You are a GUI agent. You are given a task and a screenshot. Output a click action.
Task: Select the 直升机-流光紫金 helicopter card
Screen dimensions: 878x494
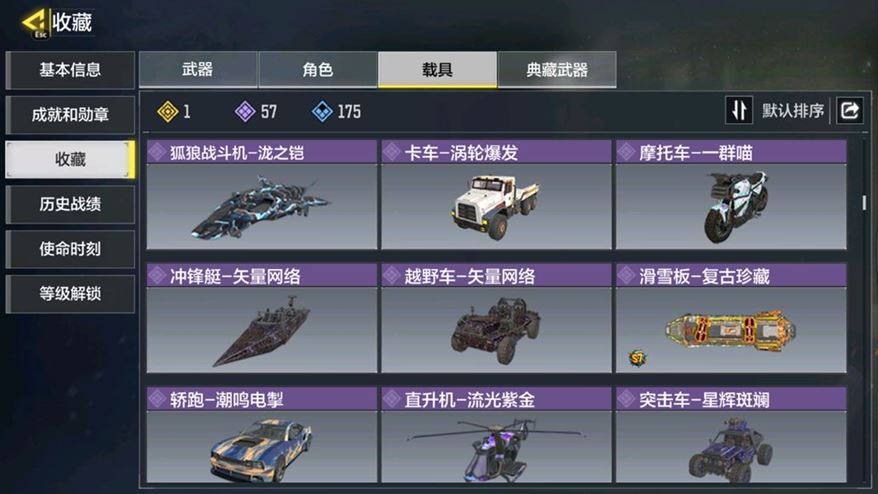pos(496,435)
